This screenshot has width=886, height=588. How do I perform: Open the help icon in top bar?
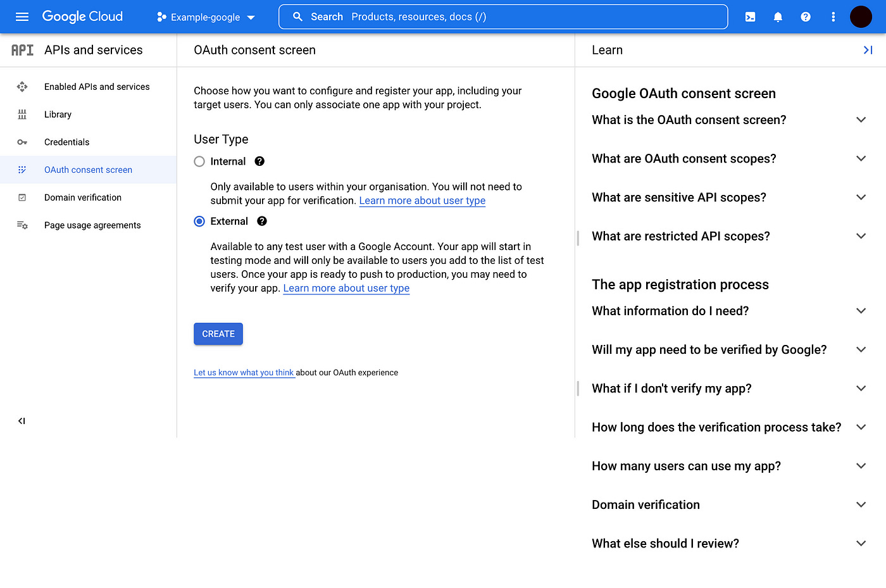(x=805, y=16)
